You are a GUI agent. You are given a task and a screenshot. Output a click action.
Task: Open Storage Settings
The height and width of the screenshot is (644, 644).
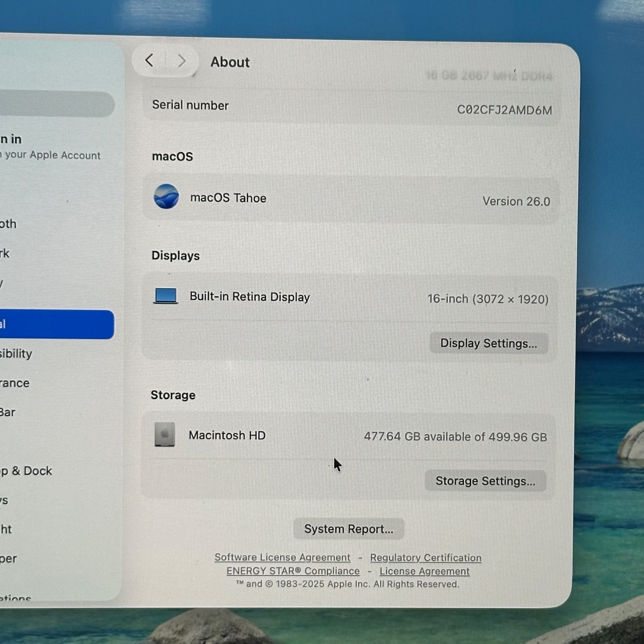[485, 481]
